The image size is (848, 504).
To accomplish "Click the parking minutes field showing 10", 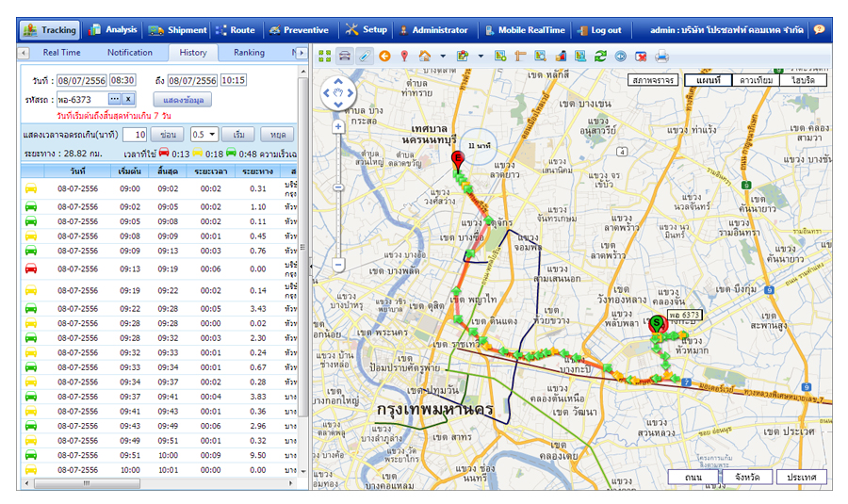I will (135, 134).
